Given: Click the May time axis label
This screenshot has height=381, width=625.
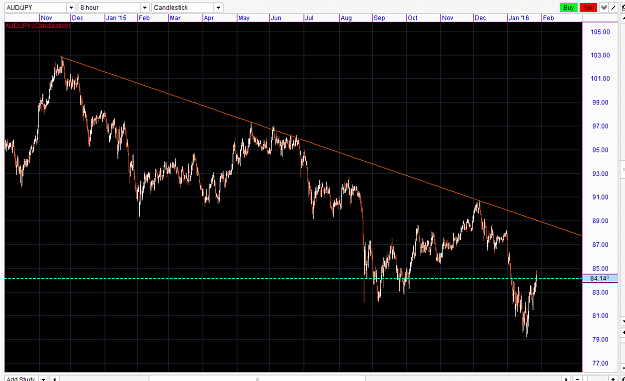Looking at the screenshot, I should 244,18.
